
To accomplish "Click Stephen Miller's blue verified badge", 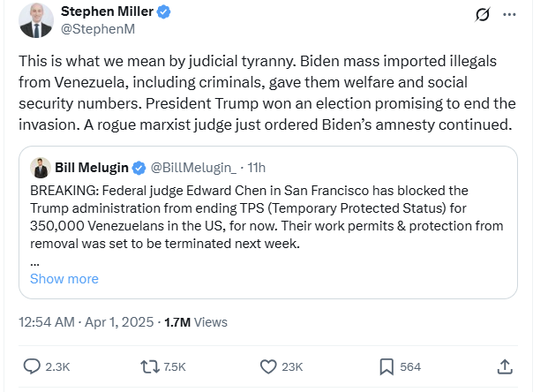I will [x=165, y=11].
